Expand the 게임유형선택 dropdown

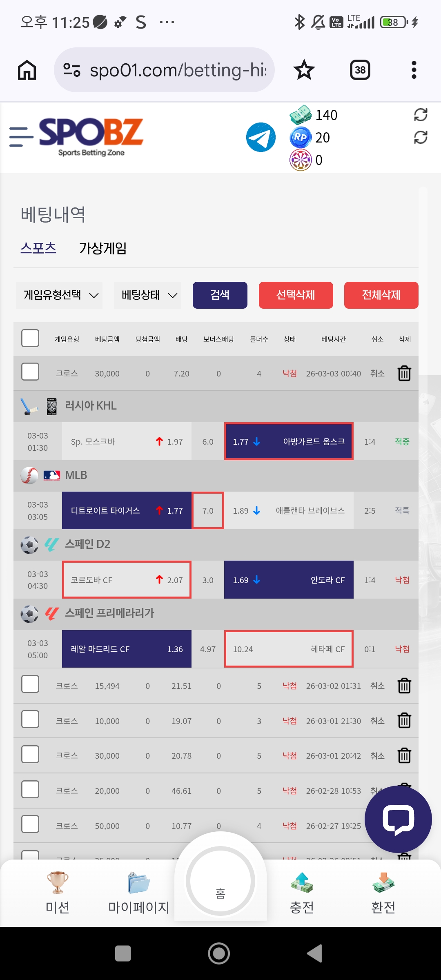coord(60,295)
